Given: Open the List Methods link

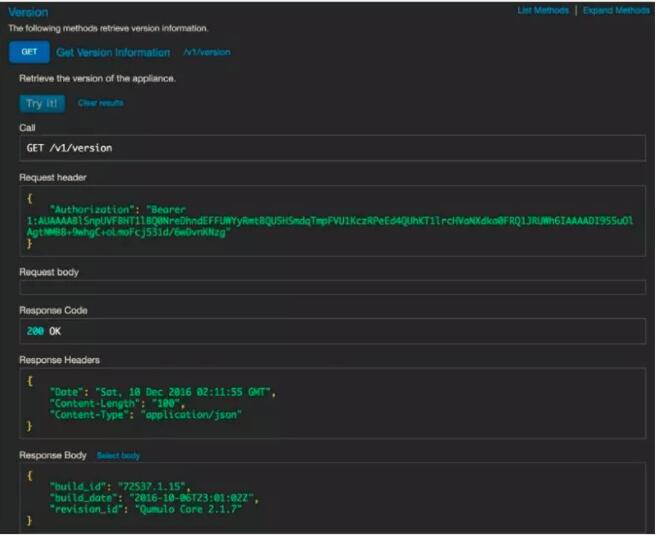Looking at the screenshot, I should (x=542, y=10).
